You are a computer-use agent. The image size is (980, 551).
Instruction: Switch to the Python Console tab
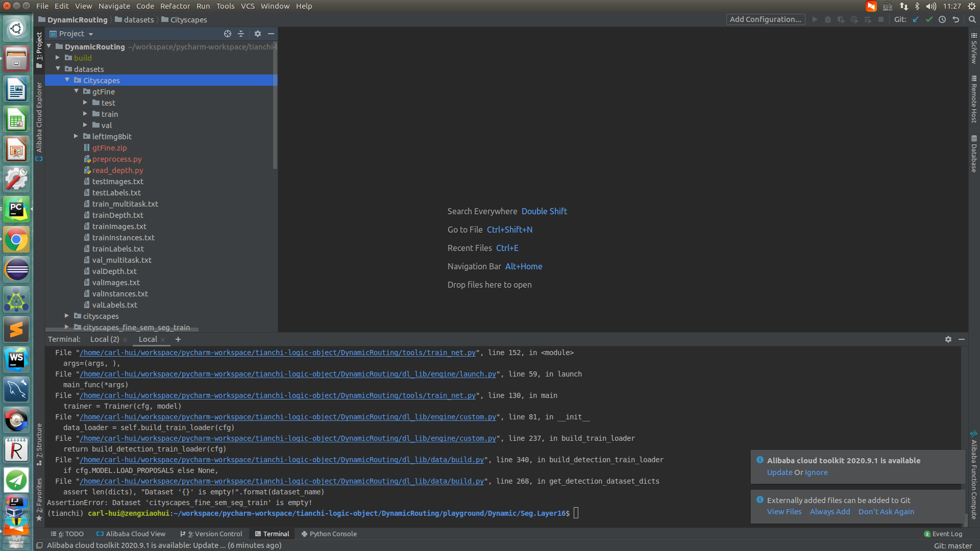click(329, 534)
